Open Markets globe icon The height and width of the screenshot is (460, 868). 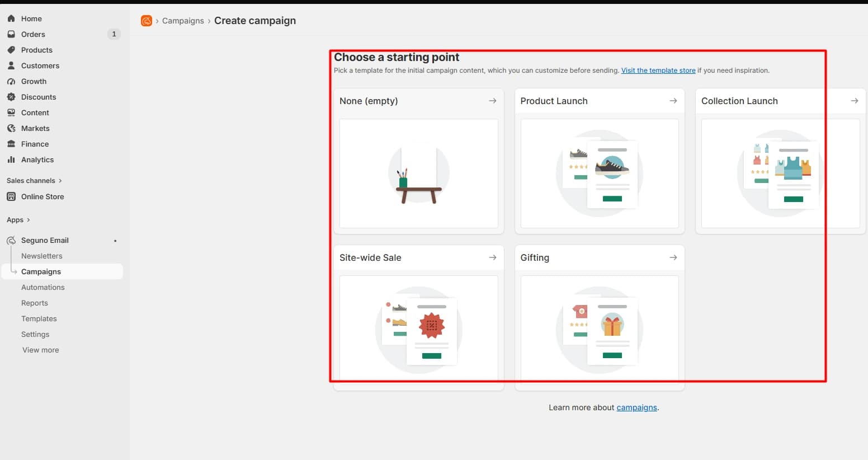coord(11,128)
